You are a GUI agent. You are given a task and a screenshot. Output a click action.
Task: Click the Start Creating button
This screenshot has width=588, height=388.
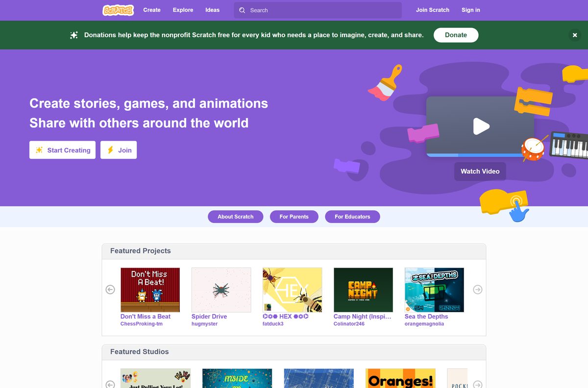coord(62,150)
